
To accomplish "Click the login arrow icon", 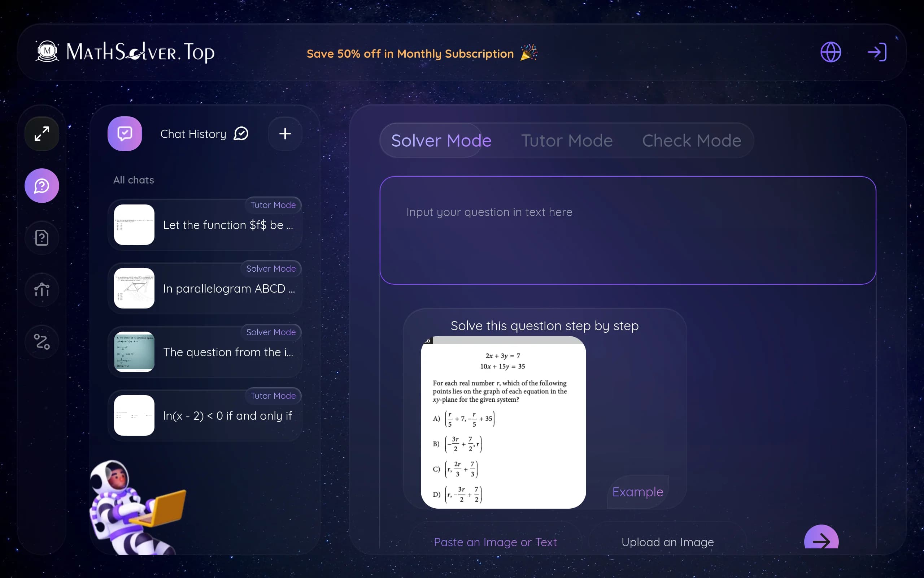I will click(x=877, y=52).
